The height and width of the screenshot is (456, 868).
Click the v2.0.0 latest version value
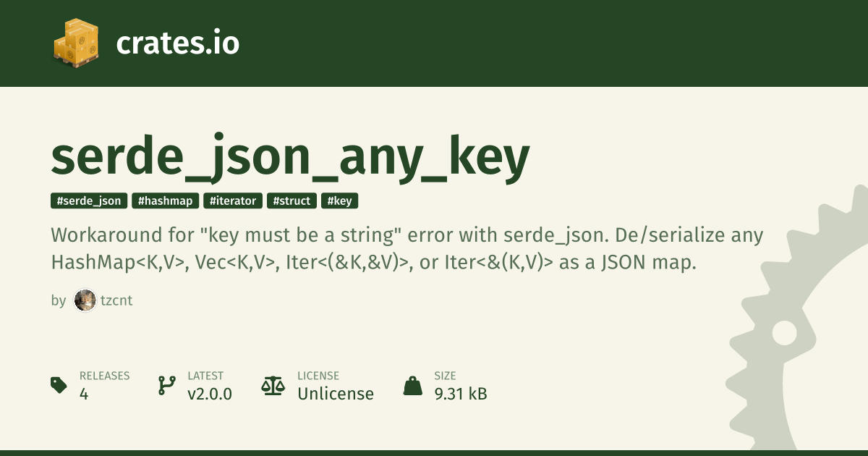210,394
